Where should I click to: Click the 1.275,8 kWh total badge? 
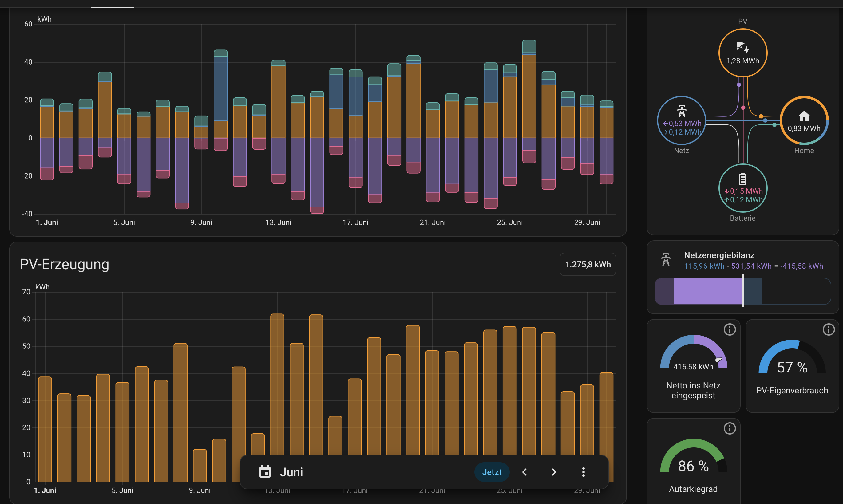pos(588,264)
